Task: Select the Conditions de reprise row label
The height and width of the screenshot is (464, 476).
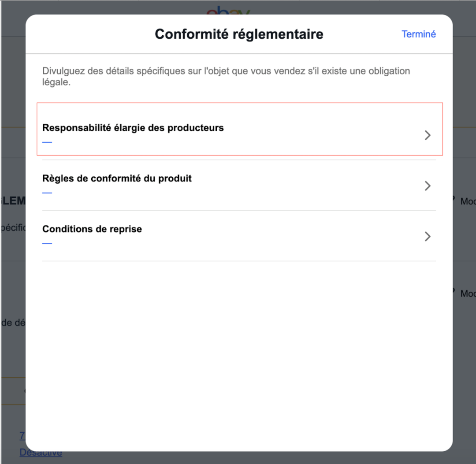Action: point(92,229)
